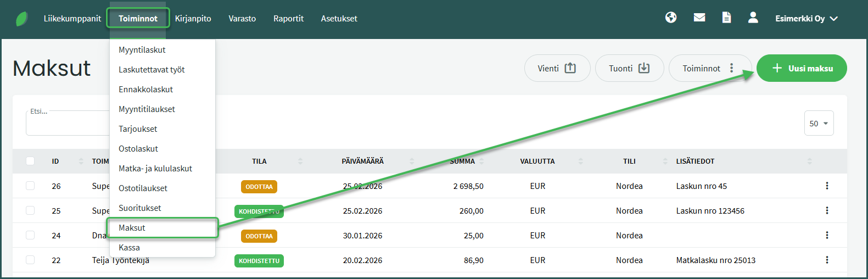The height and width of the screenshot is (279, 868).
Task: Check the checkbox for payment ID 26
Action: [30, 186]
